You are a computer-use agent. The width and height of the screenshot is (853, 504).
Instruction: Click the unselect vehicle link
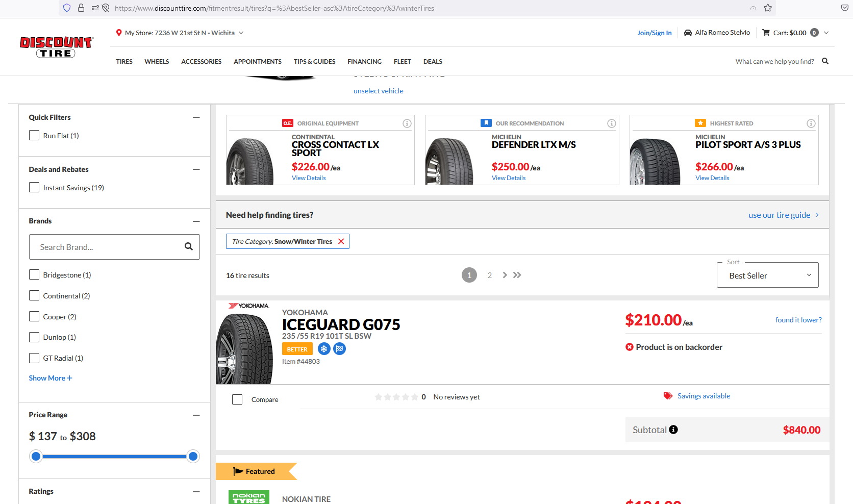coord(378,90)
